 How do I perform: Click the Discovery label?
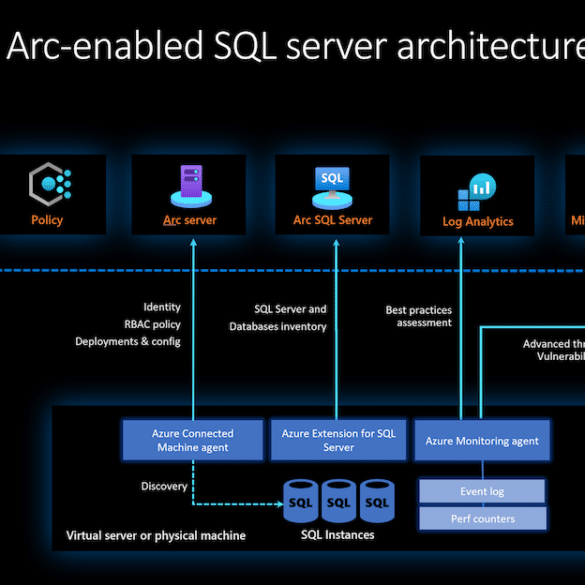pos(164,486)
